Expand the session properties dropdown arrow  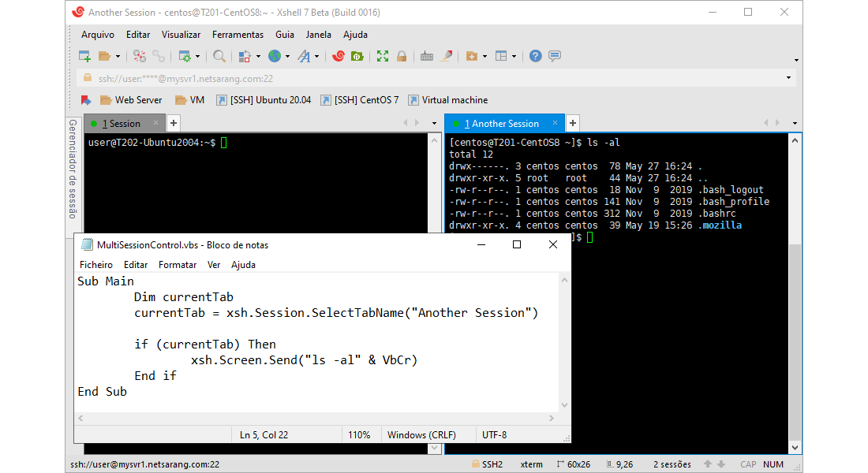point(197,57)
